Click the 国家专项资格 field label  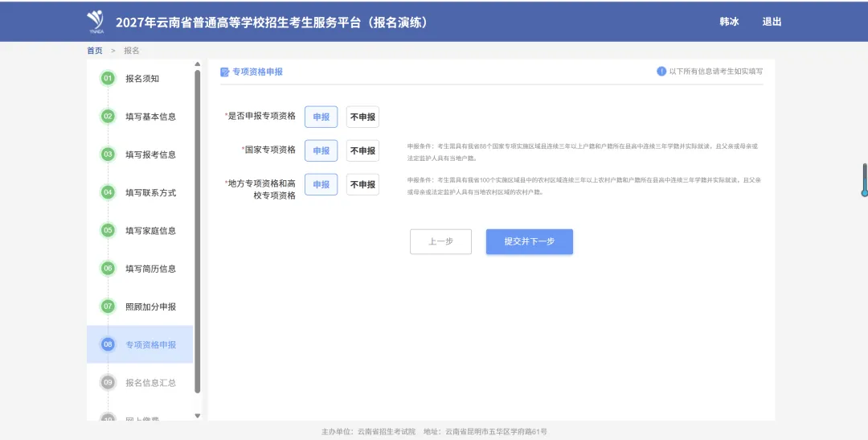point(270,150)
